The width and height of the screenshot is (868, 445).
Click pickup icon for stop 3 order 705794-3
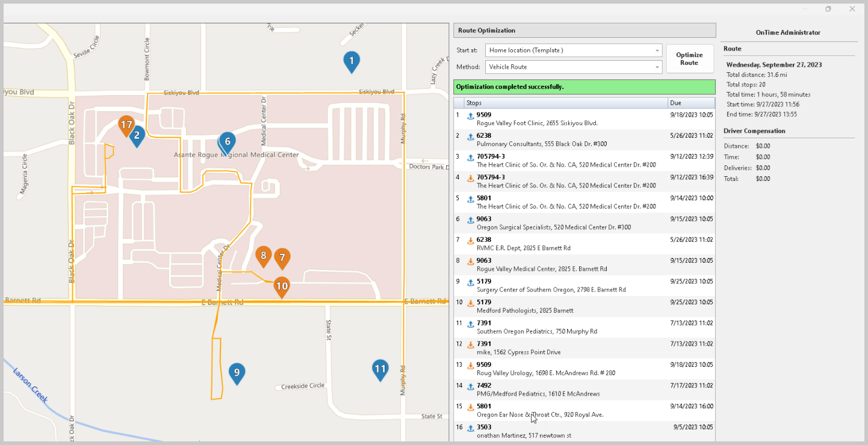pyautogui.click(x=471, y=158)
